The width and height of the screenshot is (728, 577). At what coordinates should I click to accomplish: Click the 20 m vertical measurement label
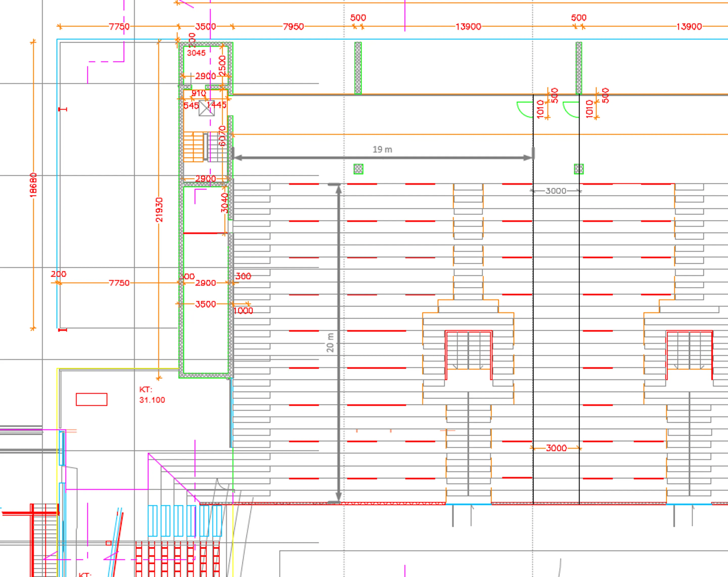[x=330, y=343]
